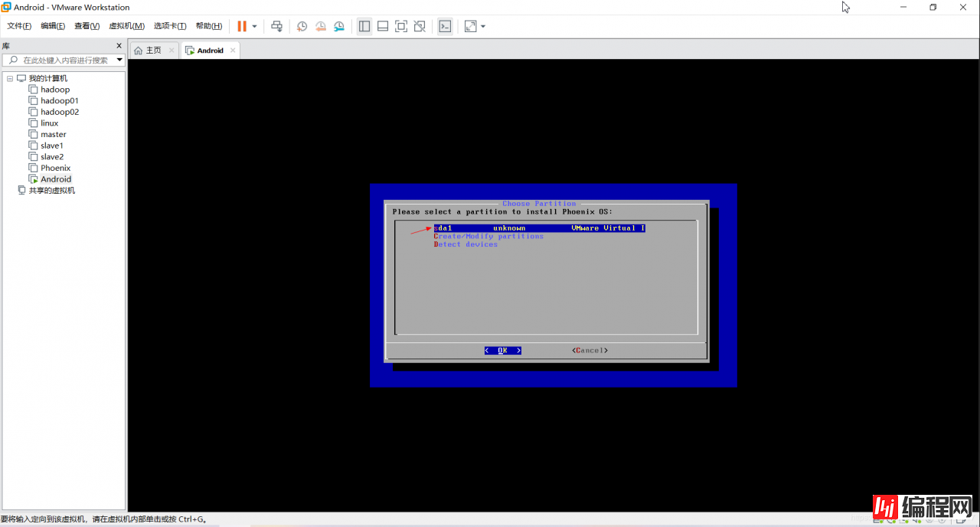Select Detect devices option

pyautogui.click(x=465, y=244)
